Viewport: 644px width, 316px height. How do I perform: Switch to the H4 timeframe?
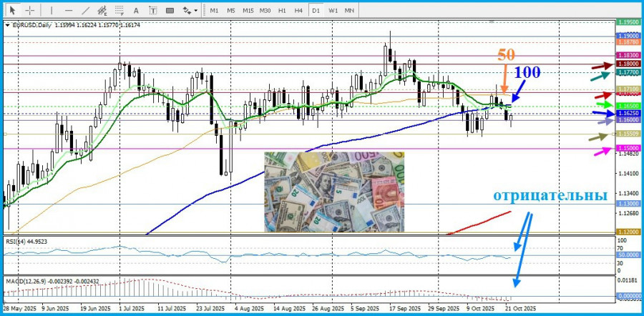pos(299,11)
